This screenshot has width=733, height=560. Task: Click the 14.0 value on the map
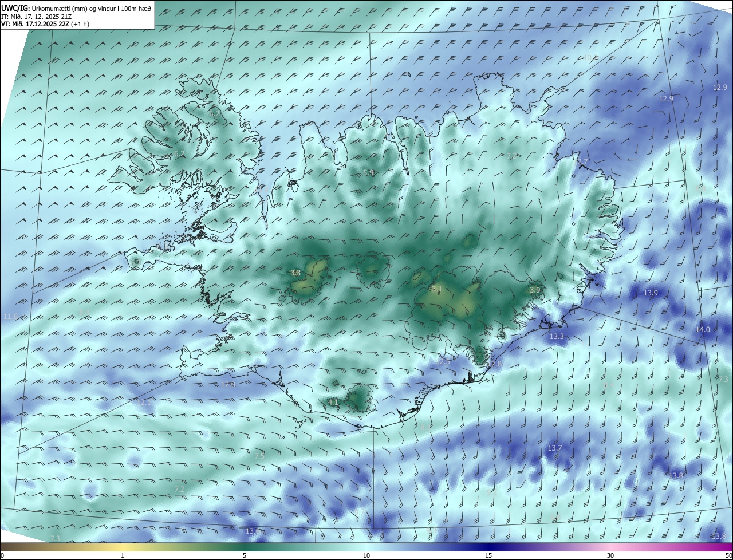(x=703, y=329)
